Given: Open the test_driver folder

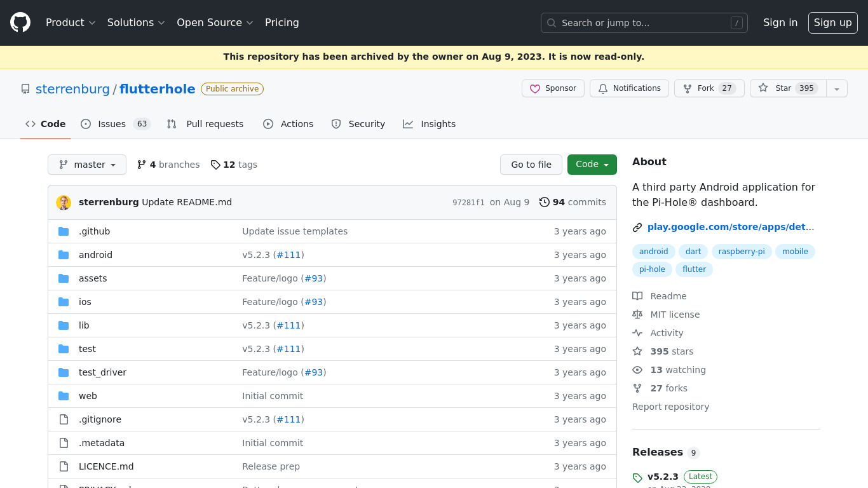Looking at the screenshot, I should [102, 372].
